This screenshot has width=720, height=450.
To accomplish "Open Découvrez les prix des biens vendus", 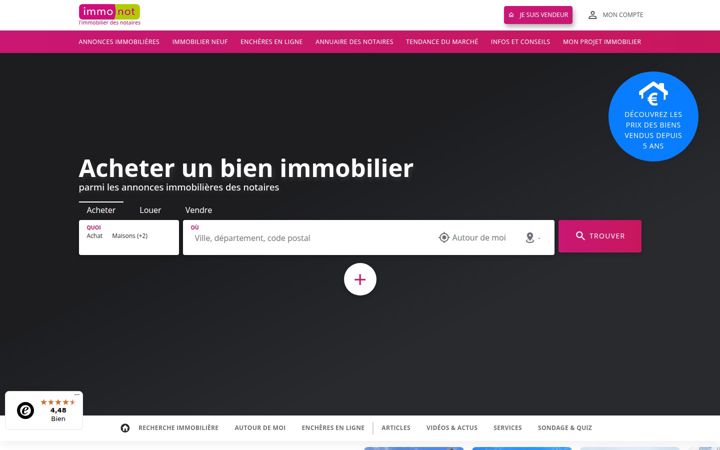I will click(653, 117).
